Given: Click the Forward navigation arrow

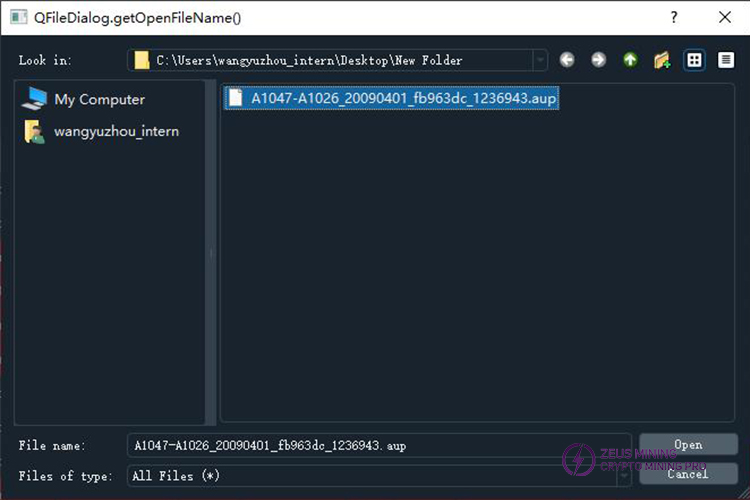Looking at the screenshot, I should click(598, 60).
